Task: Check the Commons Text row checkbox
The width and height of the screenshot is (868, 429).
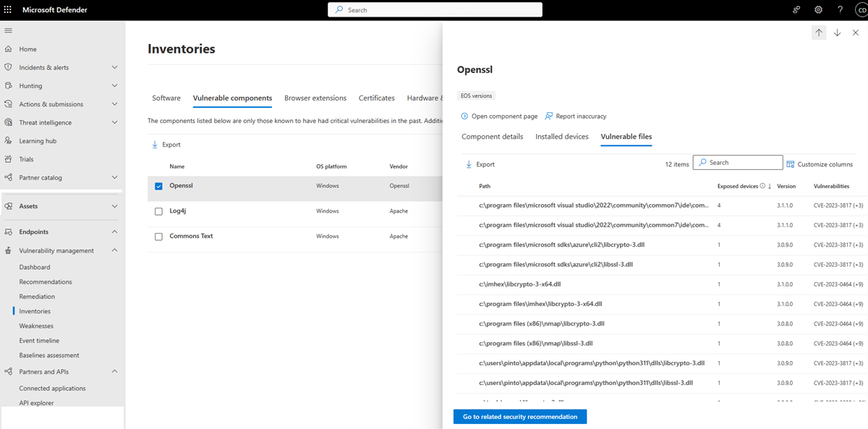Action: point(158,237)
